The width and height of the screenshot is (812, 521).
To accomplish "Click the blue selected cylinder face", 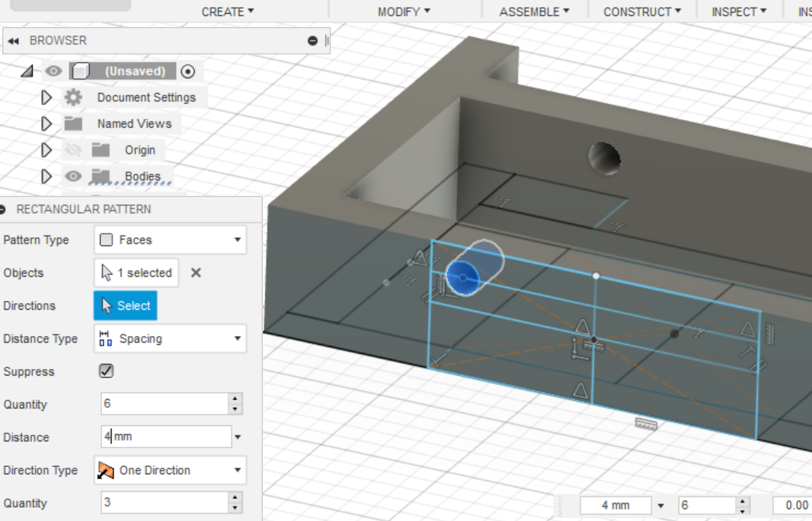I will [462, 278].
